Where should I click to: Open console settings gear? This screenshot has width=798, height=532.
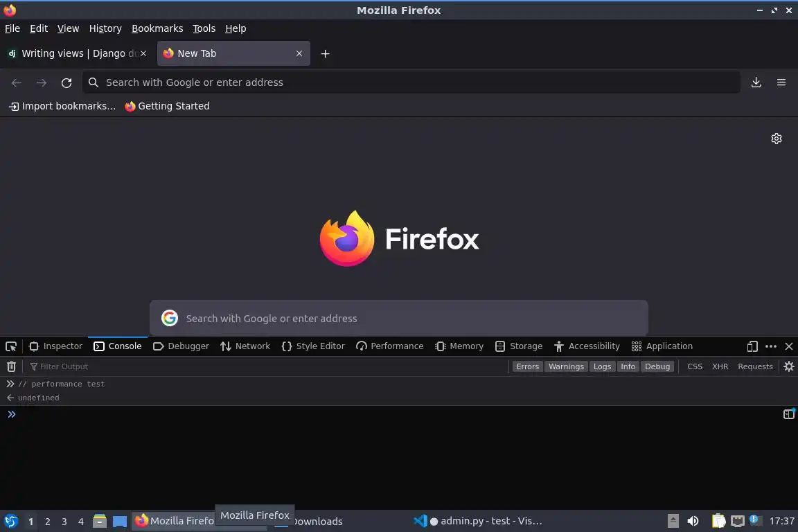[789, 366]
